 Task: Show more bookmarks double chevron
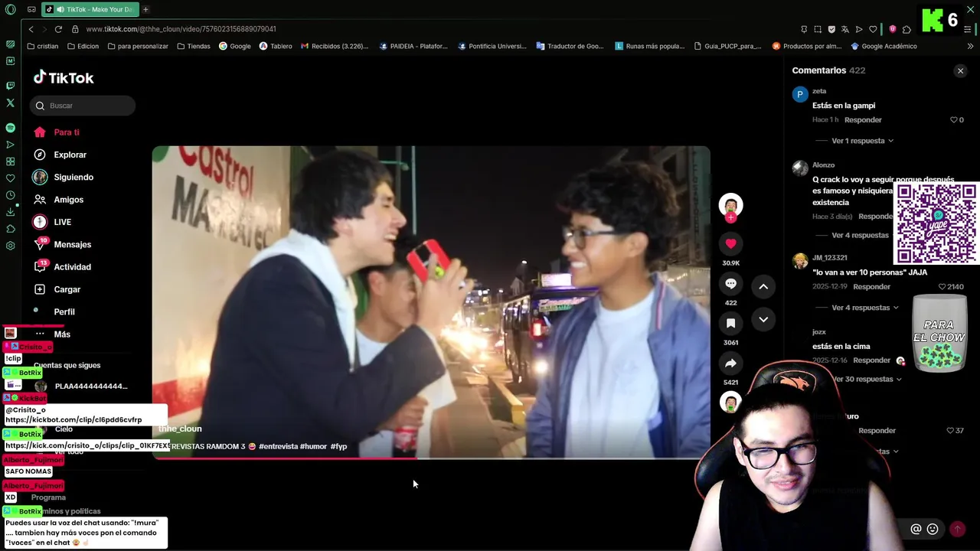[x=970, y=46]
